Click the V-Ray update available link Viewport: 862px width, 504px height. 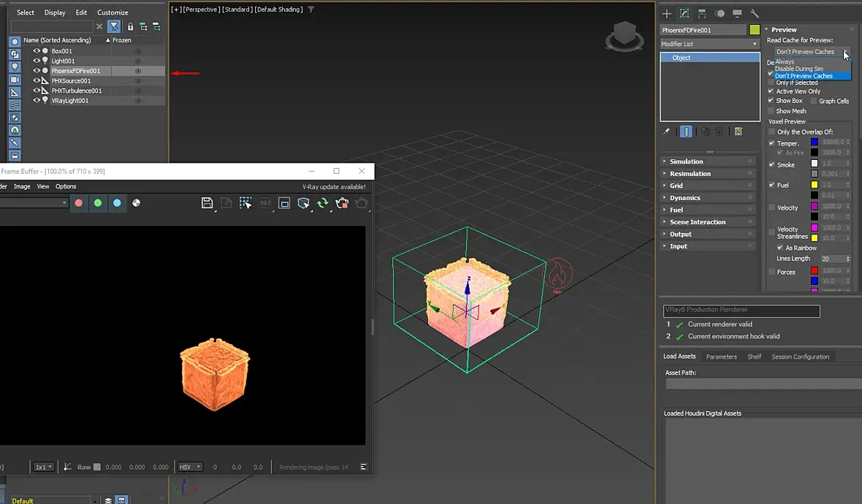click(334, 187)
